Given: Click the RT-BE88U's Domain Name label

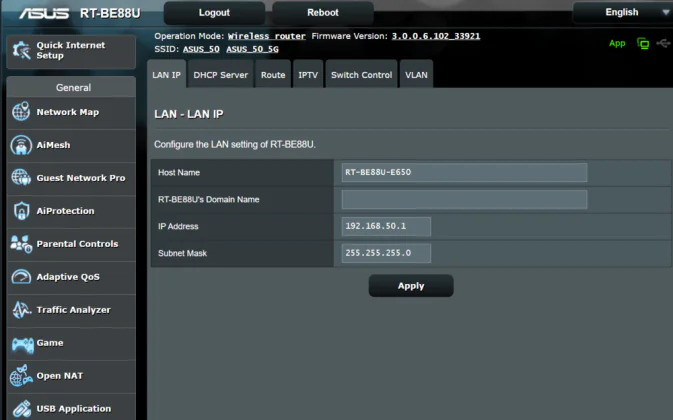Looking at the screenshot, I should click(x=209, y=199).
